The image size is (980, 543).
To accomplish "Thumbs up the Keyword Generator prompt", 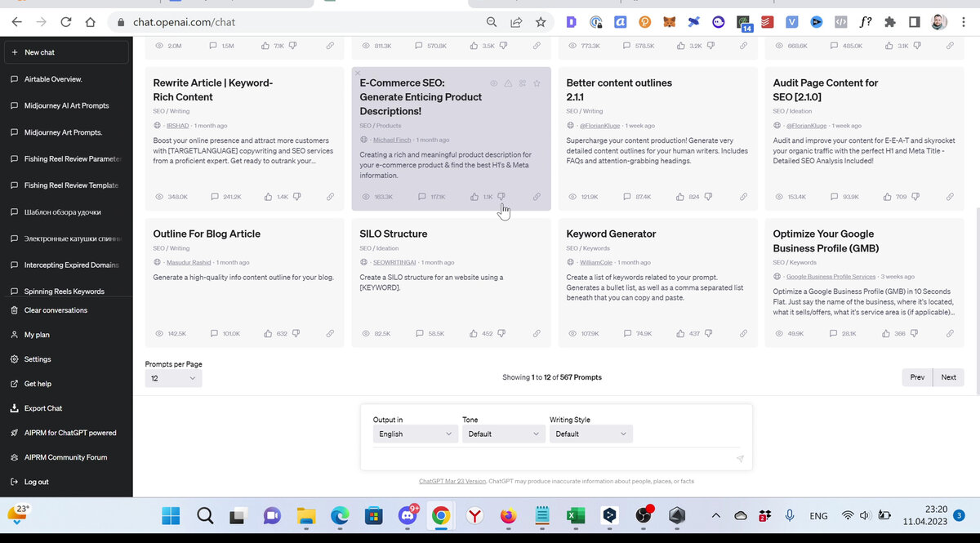I will click(x=680, y=333).
